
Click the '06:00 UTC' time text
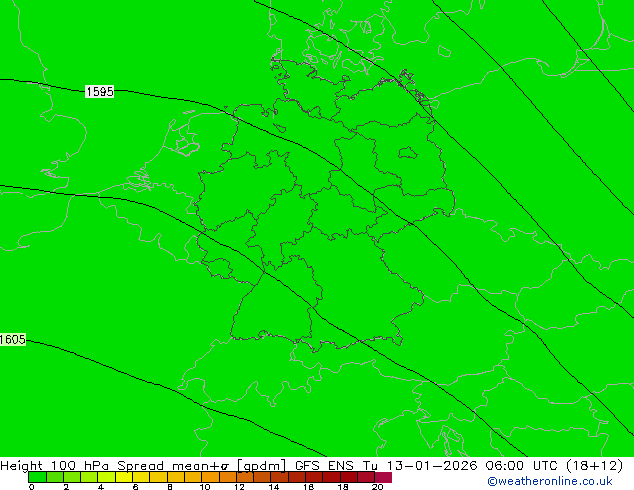tap(522, 466)
